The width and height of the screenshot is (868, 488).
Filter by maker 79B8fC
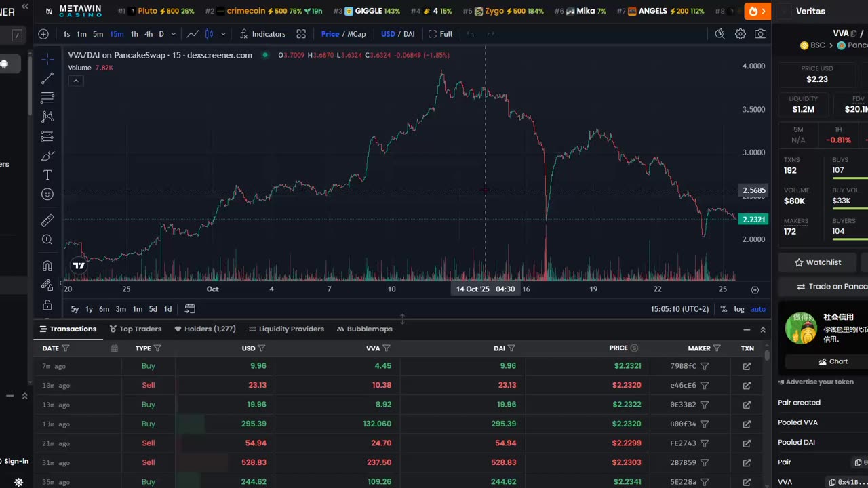(705, 366)
